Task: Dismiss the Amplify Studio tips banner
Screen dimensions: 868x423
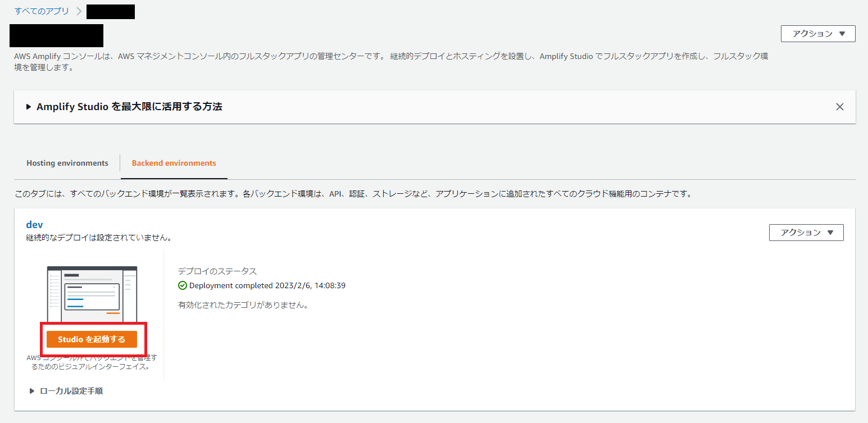Action: pos(839,107)
